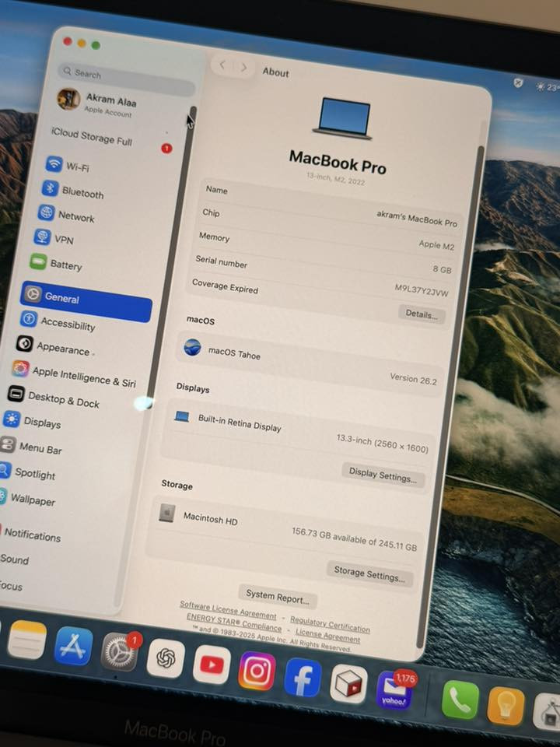Open Facebook from the Dock

[x=303, y=678]
